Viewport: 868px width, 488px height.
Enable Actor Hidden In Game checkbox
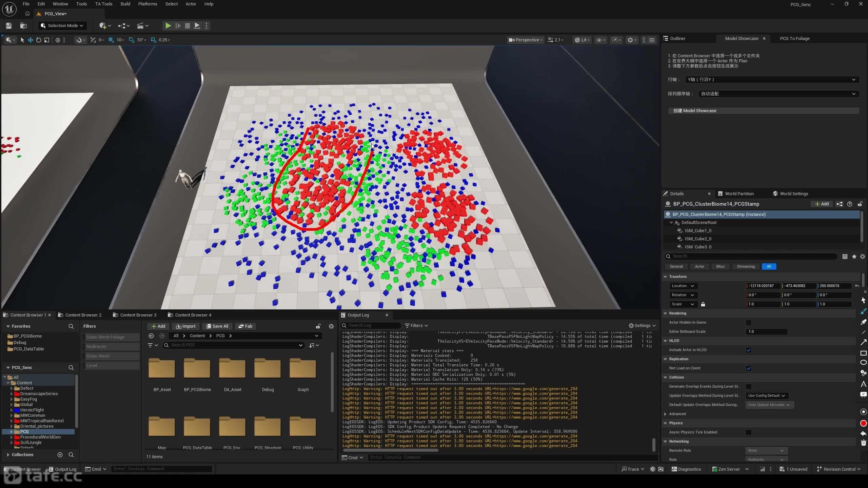(x=749, y=323)
